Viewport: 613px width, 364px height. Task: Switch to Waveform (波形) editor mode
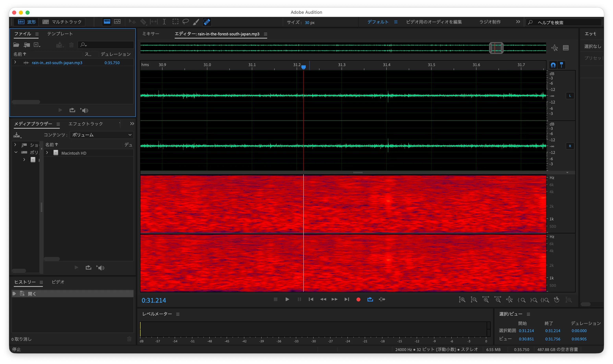click(x=27, y=22)
